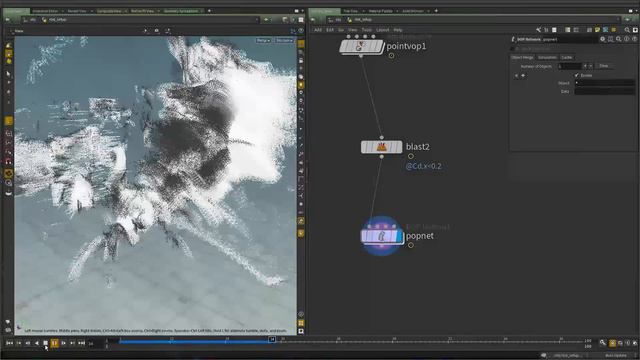The image size is (640, 360).
Task: Click the Data input field
Action: click(x=604, y=91)
